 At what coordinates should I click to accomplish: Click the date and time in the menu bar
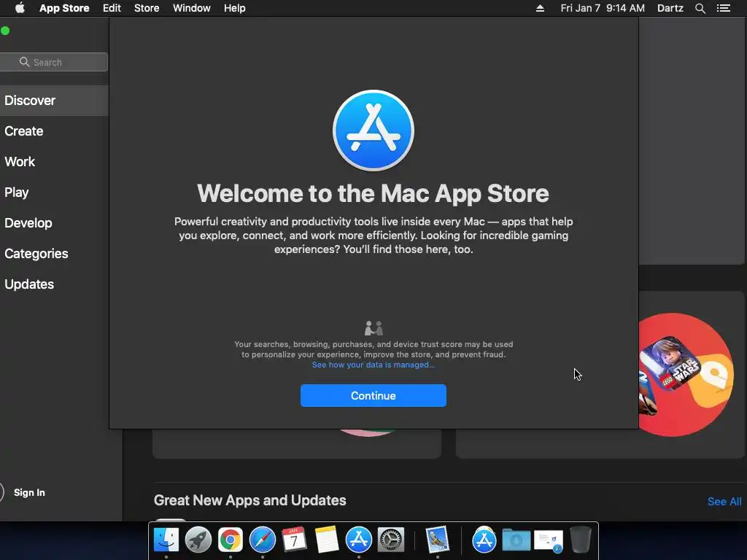pyautogui.click(x=603, y=8)
